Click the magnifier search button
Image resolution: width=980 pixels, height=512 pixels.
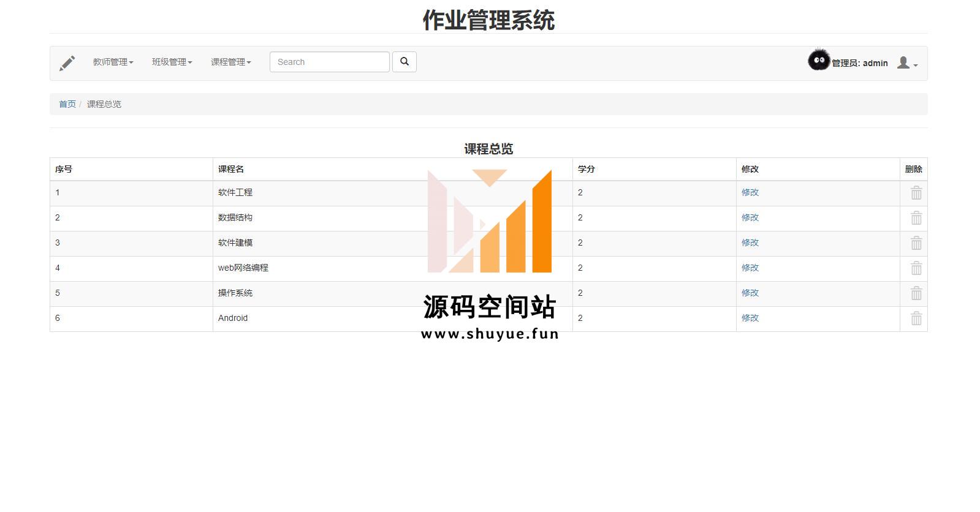405,62
